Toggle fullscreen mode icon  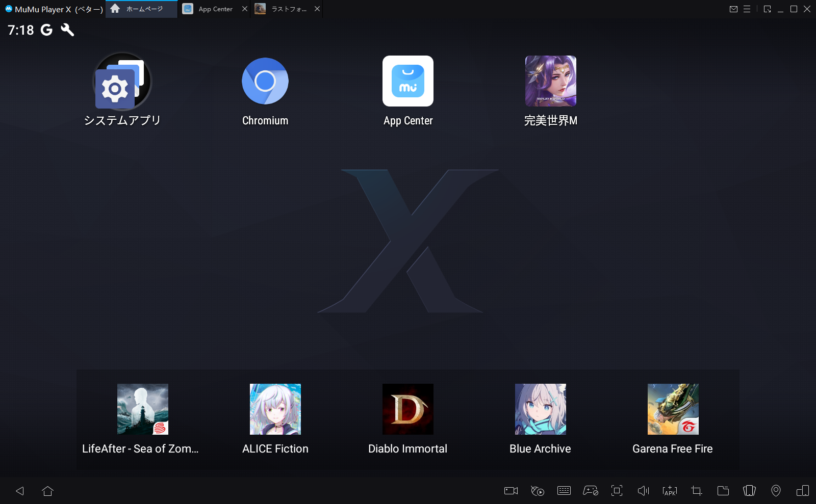coord(617,491)
